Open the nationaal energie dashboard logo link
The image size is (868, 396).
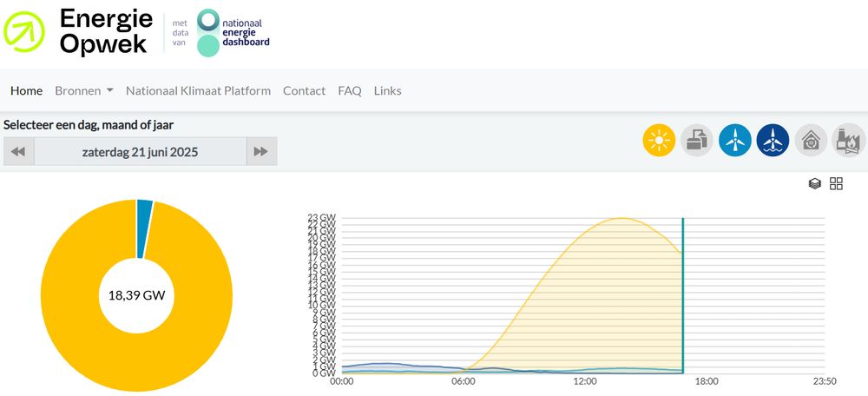coord(234,33)
